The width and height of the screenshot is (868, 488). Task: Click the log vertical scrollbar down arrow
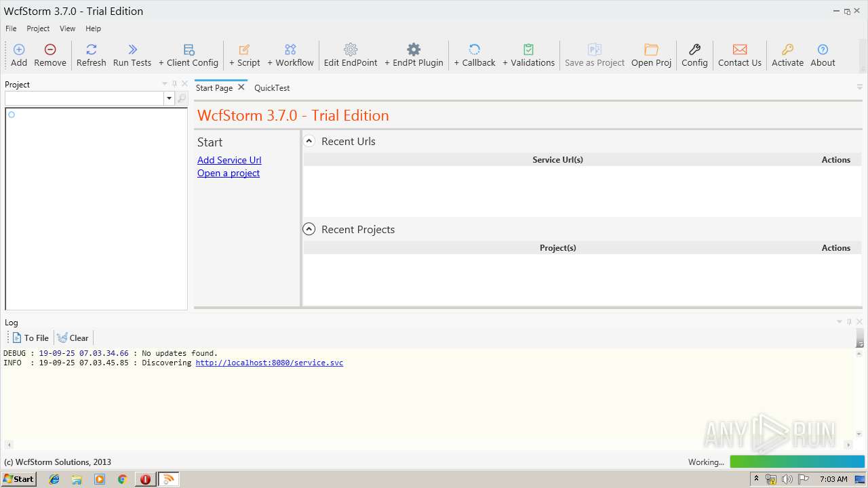(x=859, y=434)
